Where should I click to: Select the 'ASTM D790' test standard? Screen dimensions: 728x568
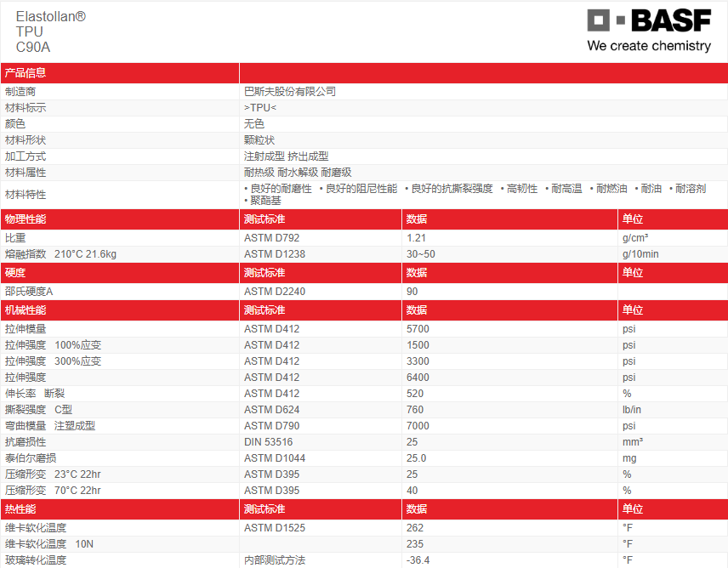point(271,426)
